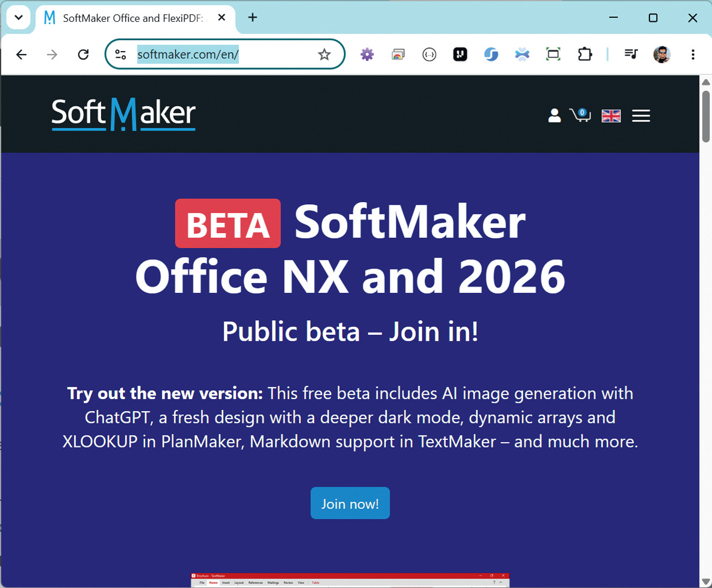Go forward with the forward arrow
712x588 pixels.
(52, 54)
